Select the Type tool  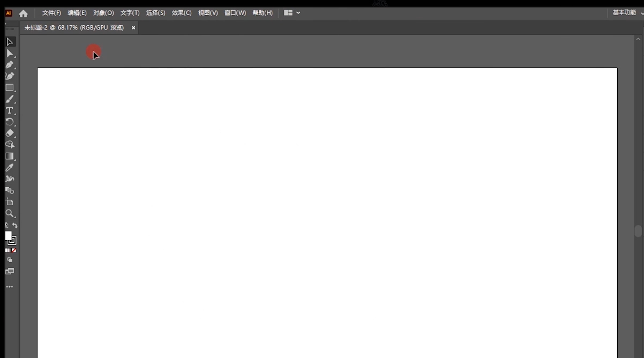(x=9, y=110)
